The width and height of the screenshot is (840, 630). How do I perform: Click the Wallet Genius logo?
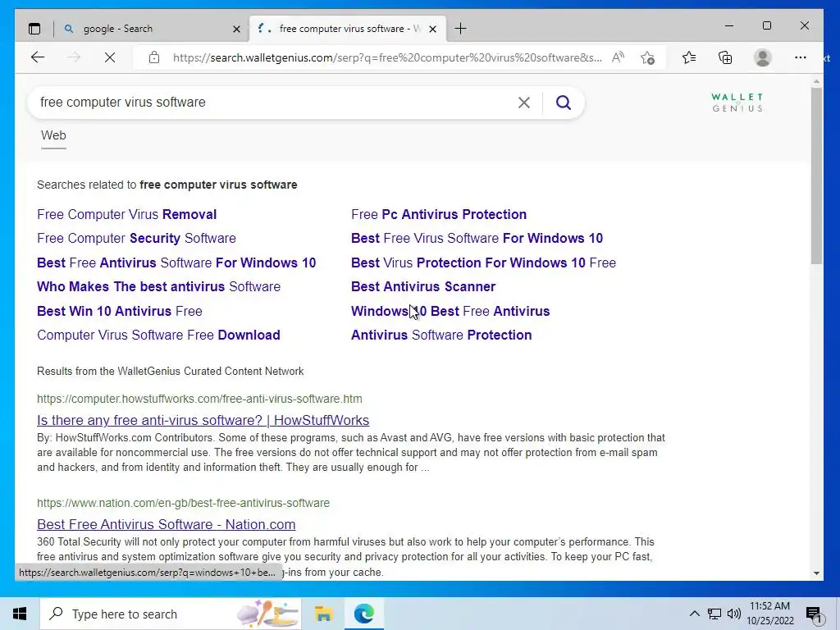pyautogui.click(x=737, y=103)
